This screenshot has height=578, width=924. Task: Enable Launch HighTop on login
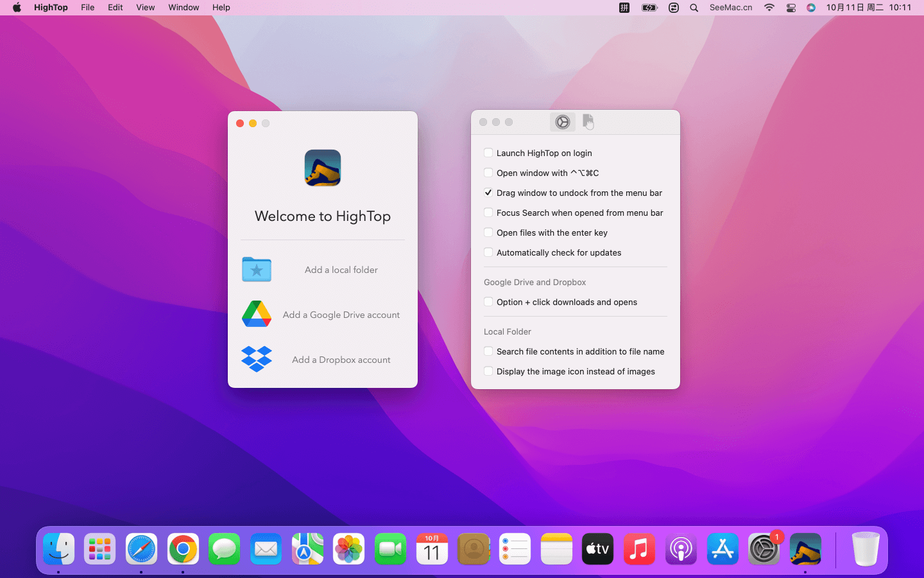(488, 153)
